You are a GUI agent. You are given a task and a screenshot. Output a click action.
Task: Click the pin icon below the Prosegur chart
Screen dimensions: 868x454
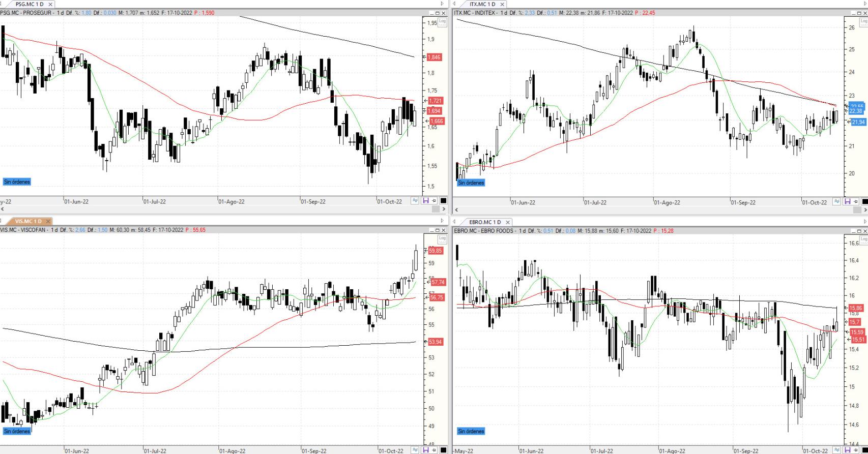(x=434, y=201)
